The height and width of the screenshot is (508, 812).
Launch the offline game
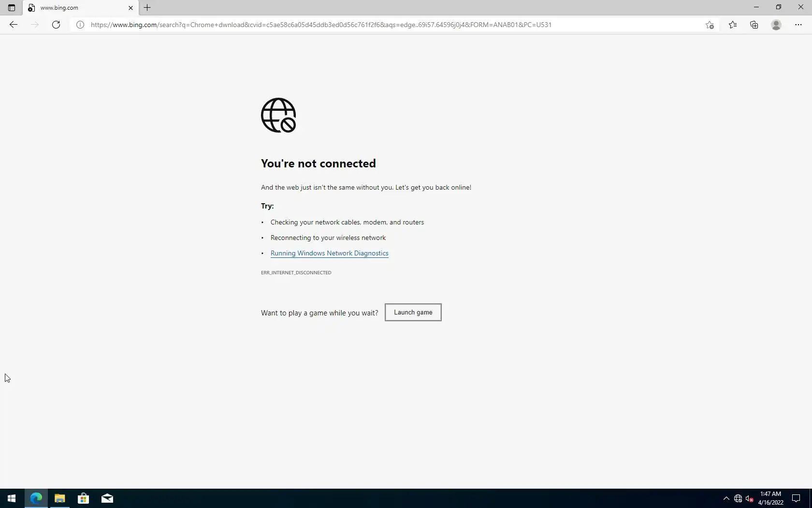[x=413, y=312]
